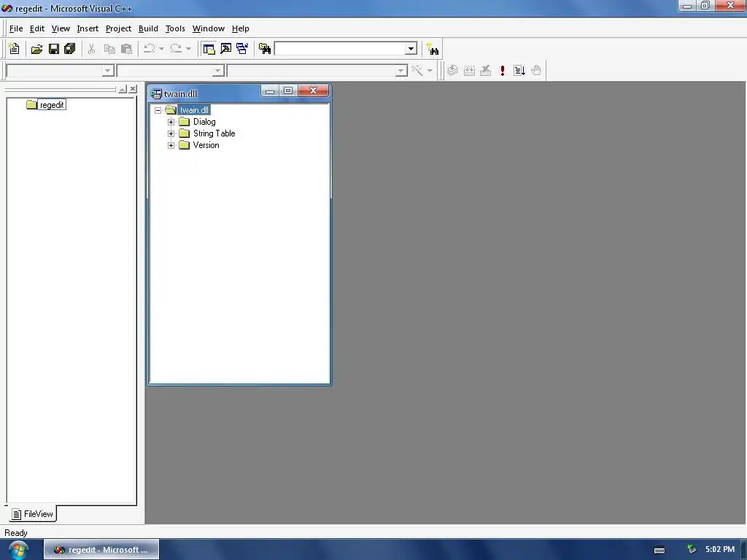Switch to the FileView tab
The image size is (747, 560).
33,514
